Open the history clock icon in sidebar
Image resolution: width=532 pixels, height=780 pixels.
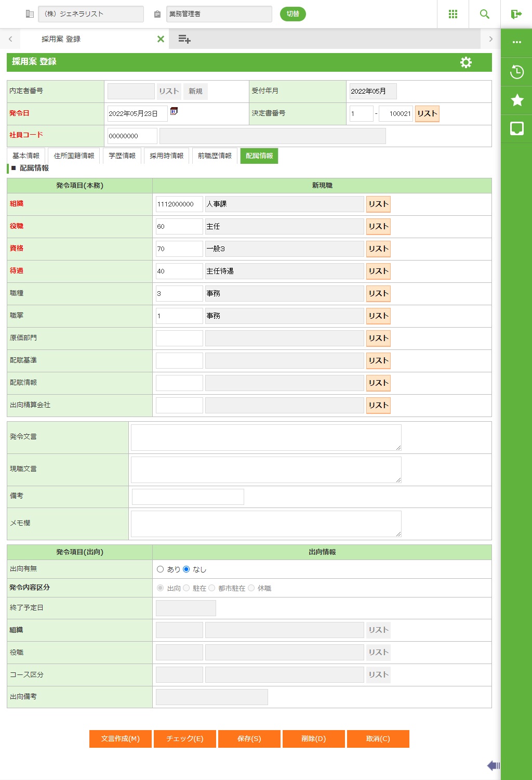tap(517, 72)
